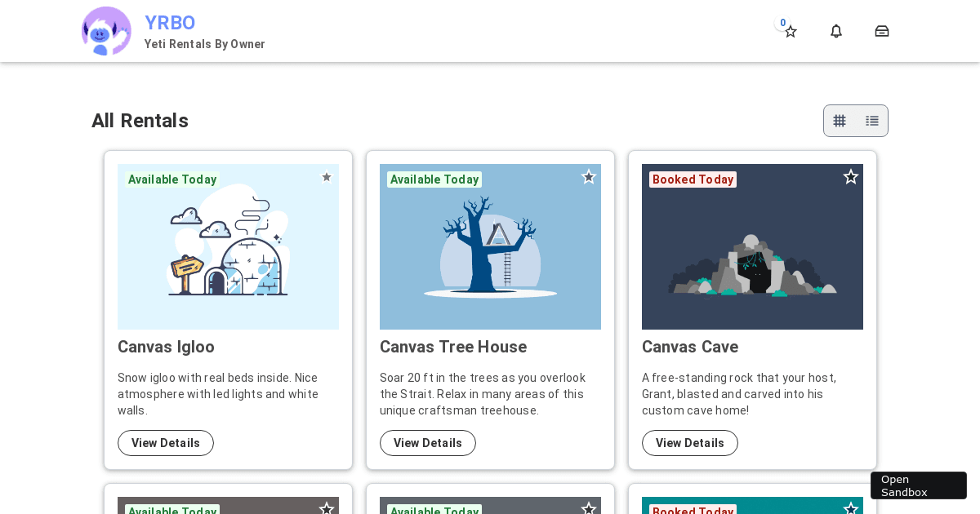
Task: Click the Canvas Igloo listing image
Action: (x=228, y=246)
